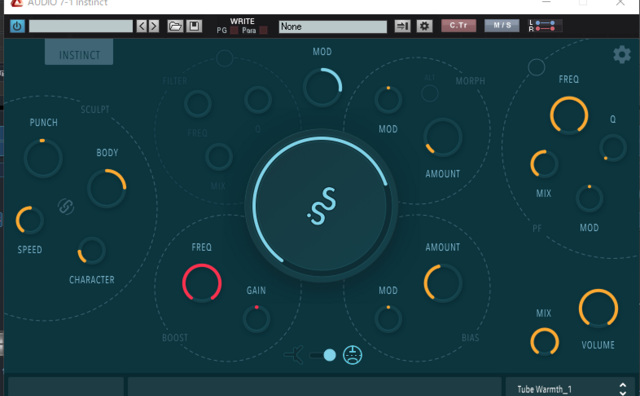The height and width of the screenshot is (396, 640).
Task: Open plugin settings gear icon
Action: click(x=622, y=54)
